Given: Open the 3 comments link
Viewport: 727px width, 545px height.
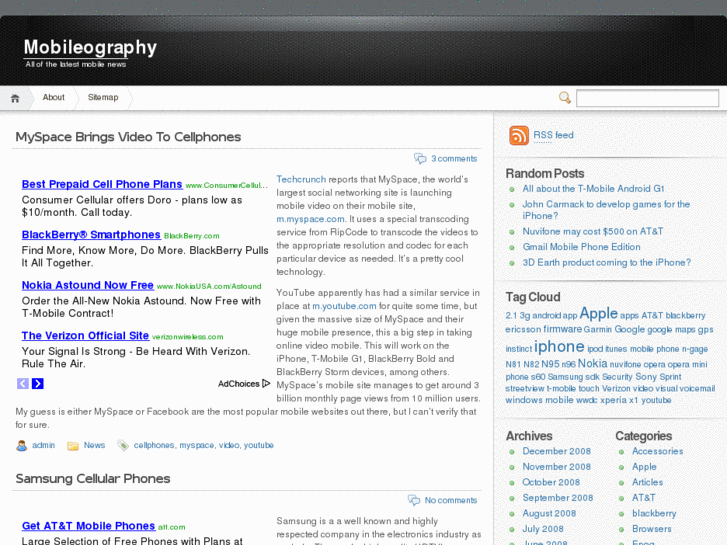Looking at the screenshot, I should [x=454, y=159].
